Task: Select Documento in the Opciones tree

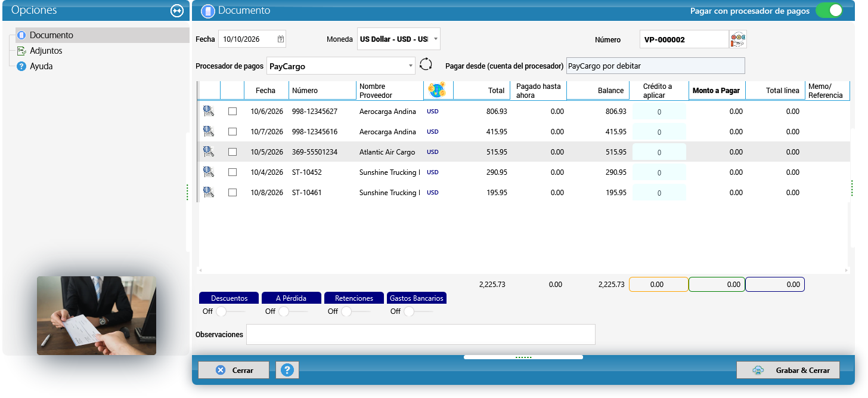Action: click(103, 35)
